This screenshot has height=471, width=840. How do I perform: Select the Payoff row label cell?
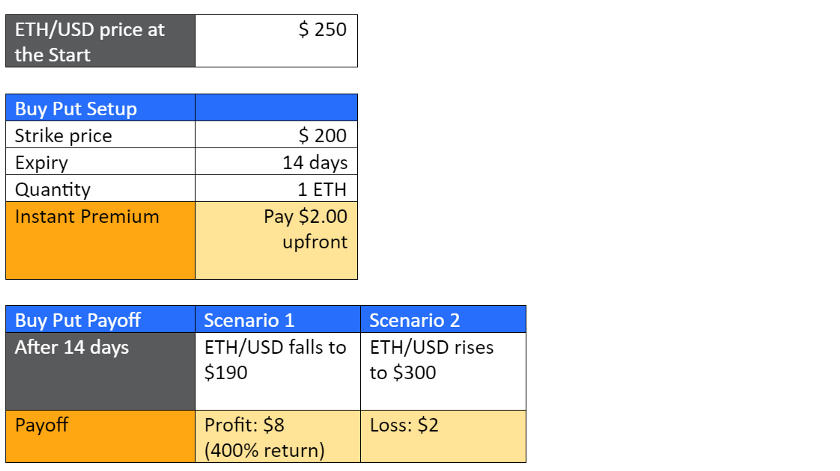click(x=100, y=436)
